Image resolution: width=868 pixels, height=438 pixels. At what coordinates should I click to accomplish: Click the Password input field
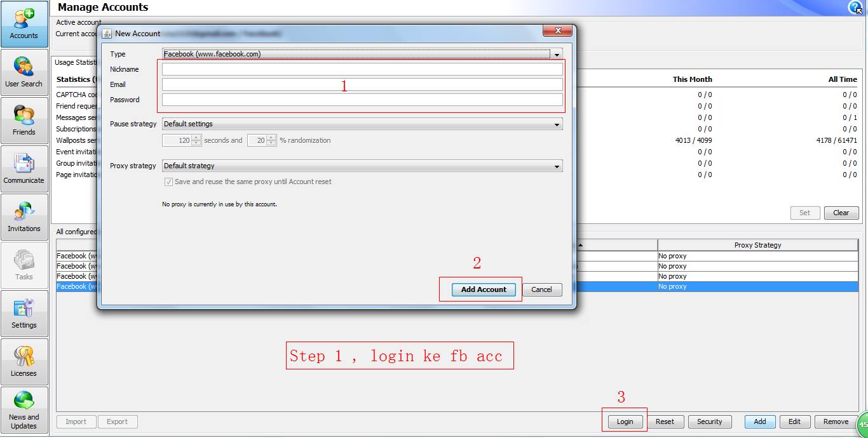tap(362, 100)
